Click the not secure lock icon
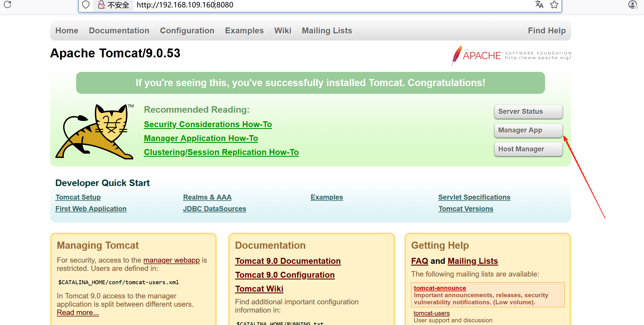Screen dimensions: 644x325 [x=101, y=5]
